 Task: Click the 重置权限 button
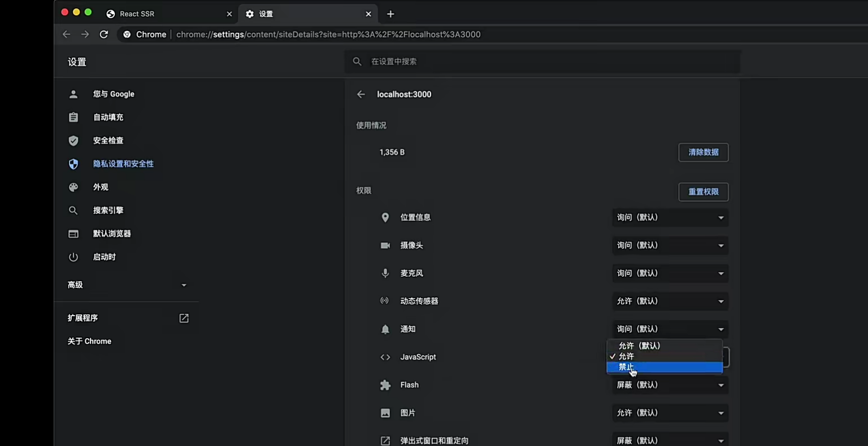(703, 192)
